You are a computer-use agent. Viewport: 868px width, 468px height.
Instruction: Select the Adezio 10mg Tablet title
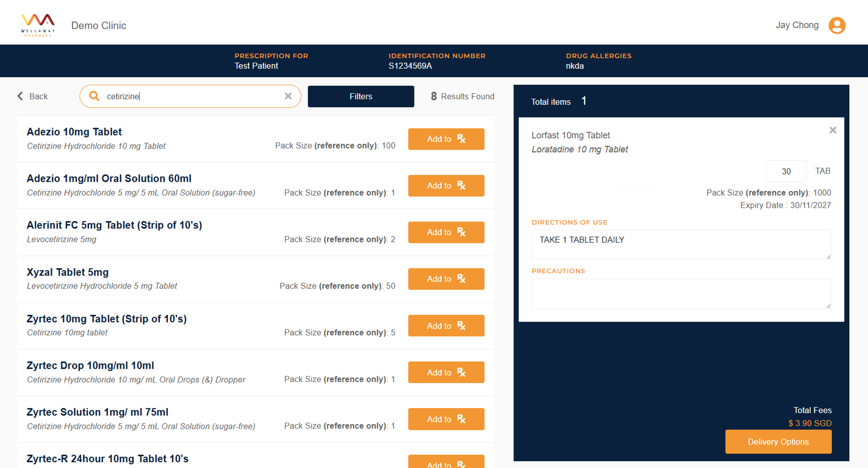pyautogui.click(x=74, y=132)
